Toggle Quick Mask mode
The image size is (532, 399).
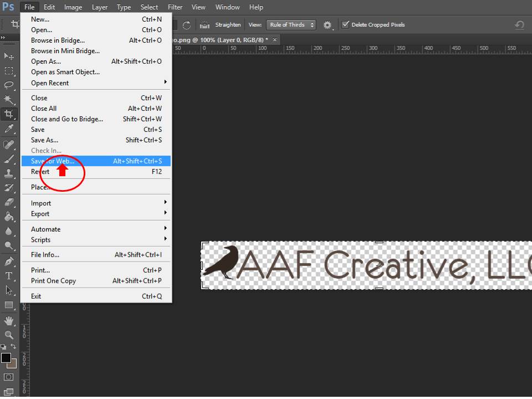tap(9, 377)
